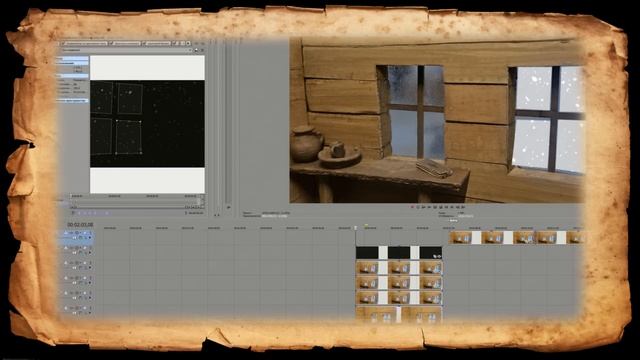Mute the second video track
The width and height of the screenshot is (640, 360).
[x=84, y=248]
